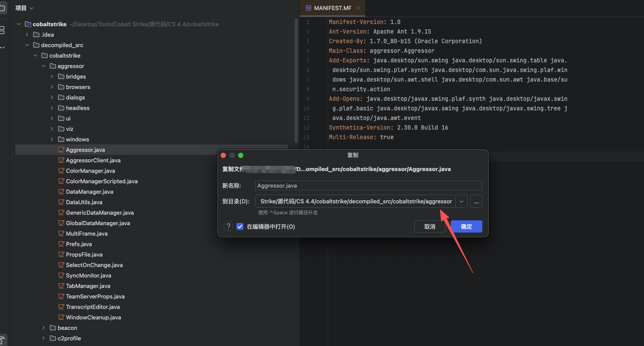The height and width of the screenshot is (346, 644).
Task: Click the TabManager.java file icon
Action: click(x=62, y=286)
